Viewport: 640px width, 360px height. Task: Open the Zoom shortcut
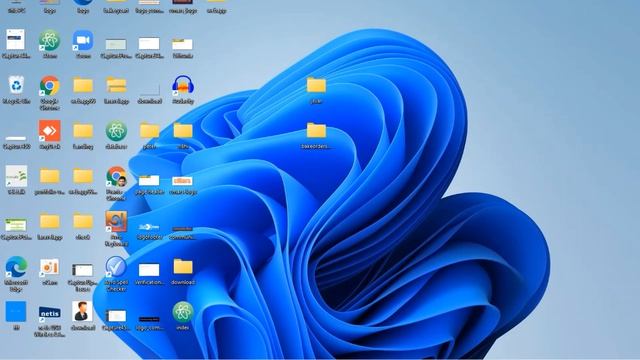[x=83, y=40]
